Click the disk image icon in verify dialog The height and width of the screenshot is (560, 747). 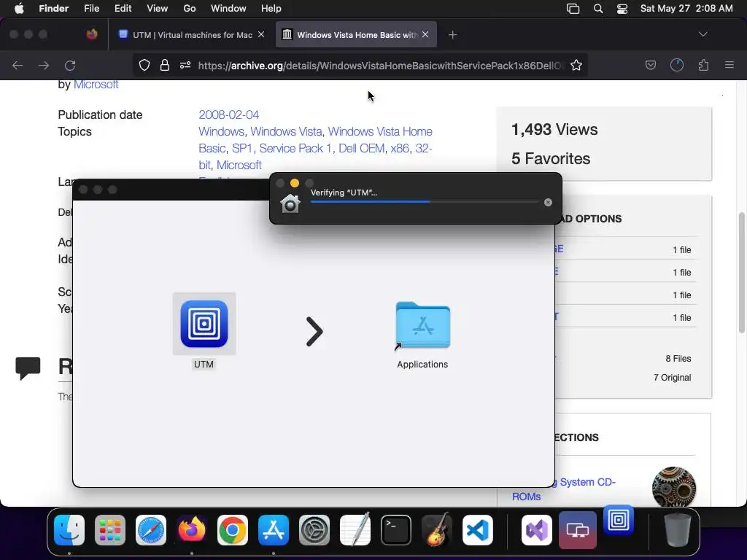pos(290,203)
